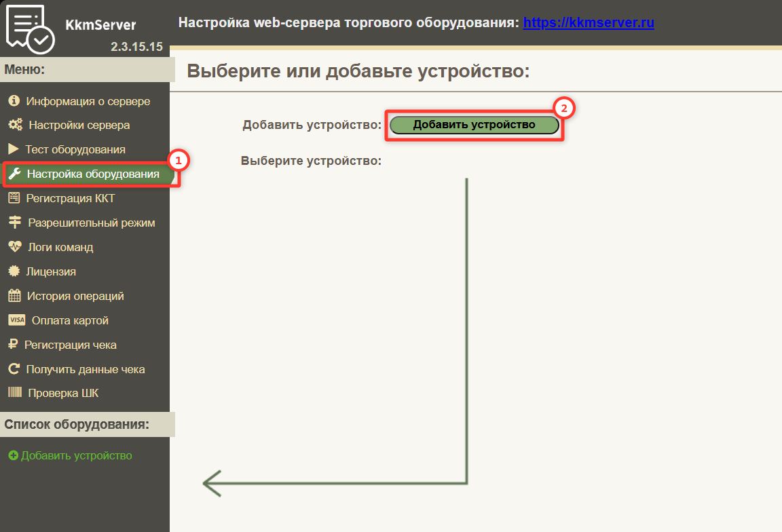Click the barcode icon beside Проверка ШК
This screenshot has width=782, height=532.
click(15, 394)
